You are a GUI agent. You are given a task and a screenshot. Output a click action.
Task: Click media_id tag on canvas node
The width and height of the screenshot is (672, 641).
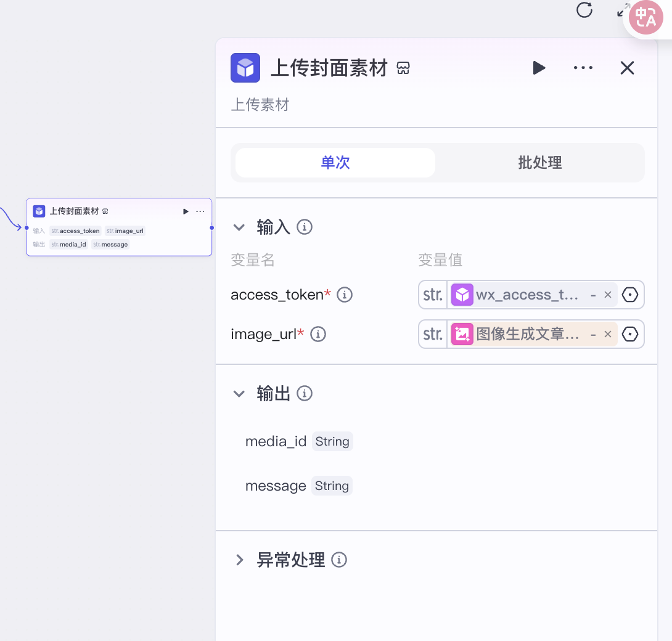tap(69, 245)
